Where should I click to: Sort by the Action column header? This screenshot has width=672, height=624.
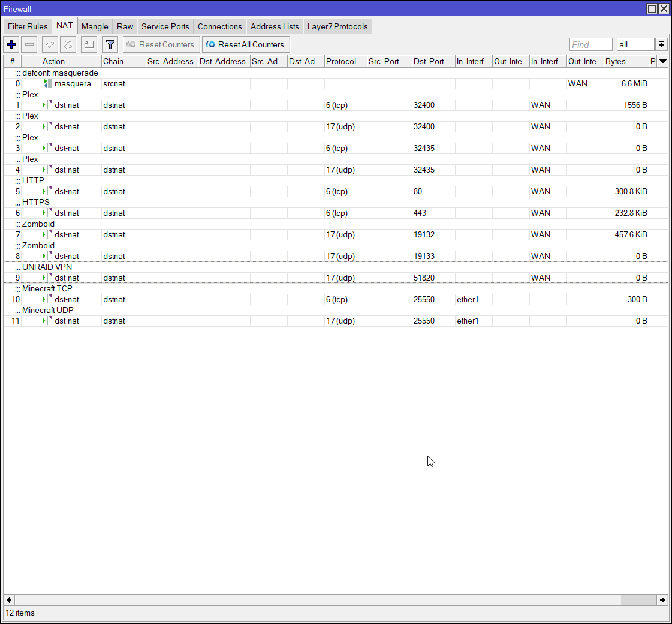[71, 61]
